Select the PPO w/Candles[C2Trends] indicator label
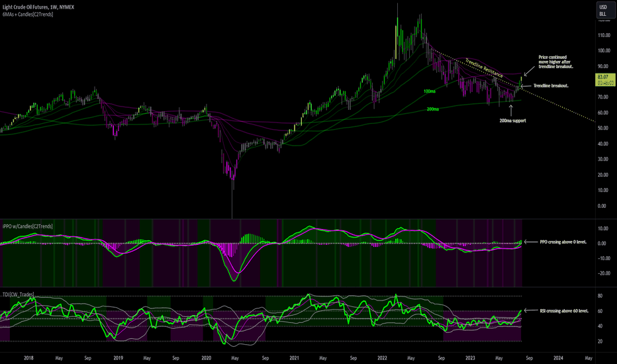The image size is (617, 364). (28, 226)
